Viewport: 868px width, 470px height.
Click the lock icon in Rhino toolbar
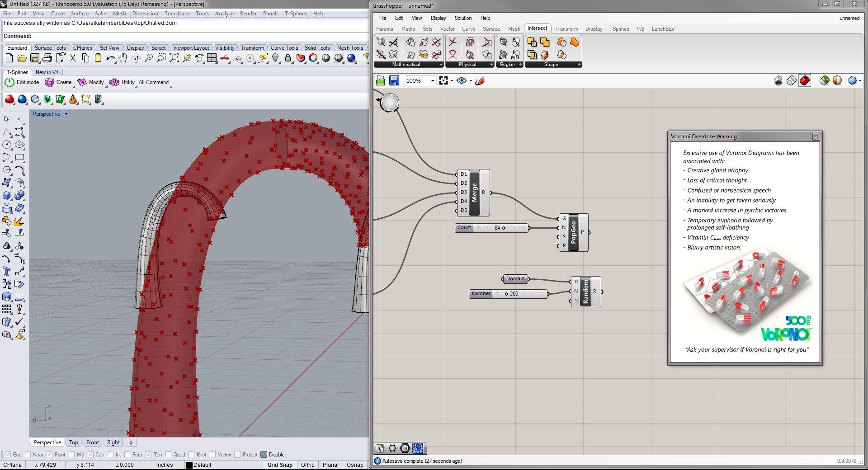(x=288, y=58)
